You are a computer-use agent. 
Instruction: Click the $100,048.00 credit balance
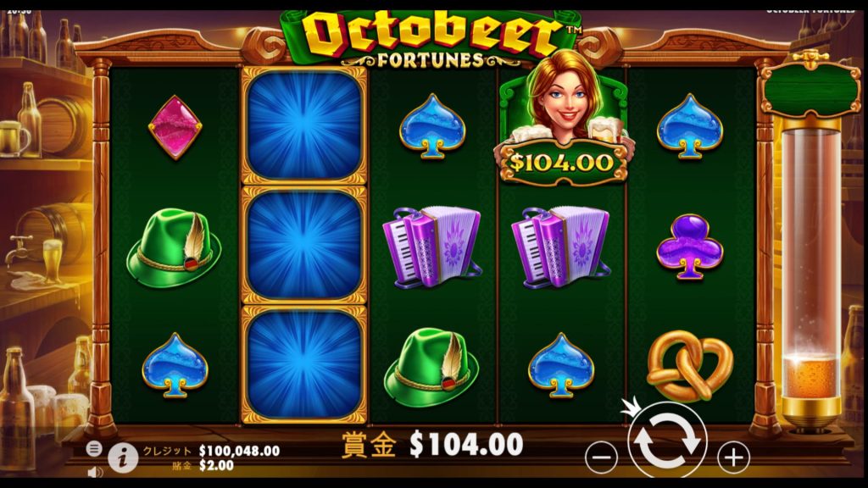[x=239, y=451]
